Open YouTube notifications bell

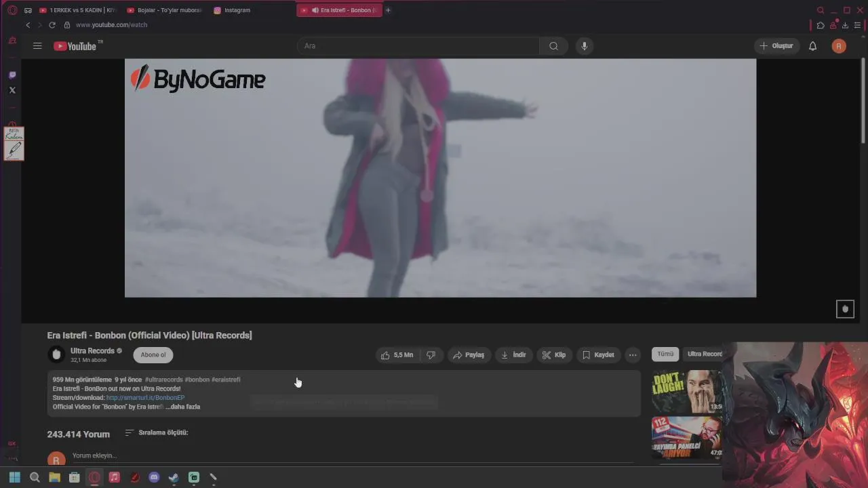(812, 46)
